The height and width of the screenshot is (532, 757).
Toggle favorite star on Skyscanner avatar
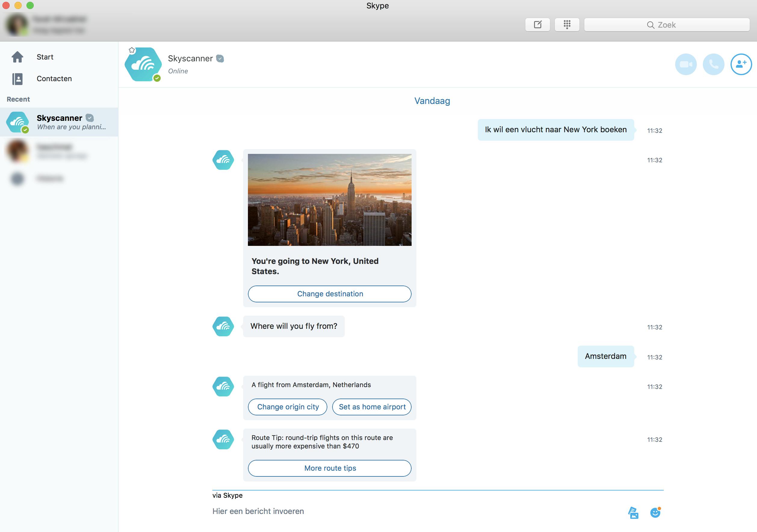(x=132, y=50)
